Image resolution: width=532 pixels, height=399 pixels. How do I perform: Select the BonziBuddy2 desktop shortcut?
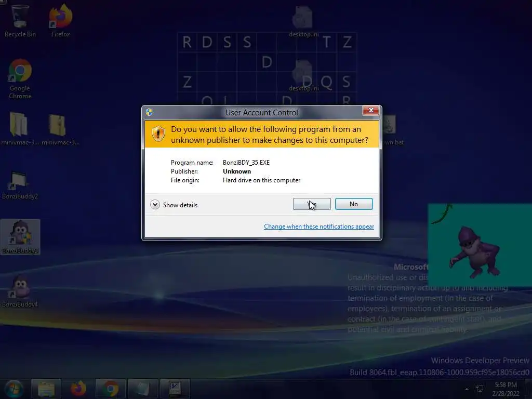pos(20,185)
